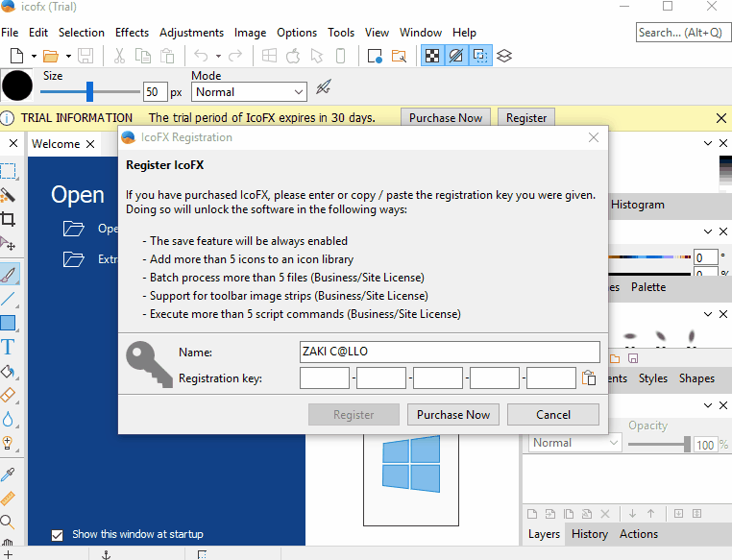732x560 pixels.
Task: Click the mobile device icon button
Action: (341, 56)
